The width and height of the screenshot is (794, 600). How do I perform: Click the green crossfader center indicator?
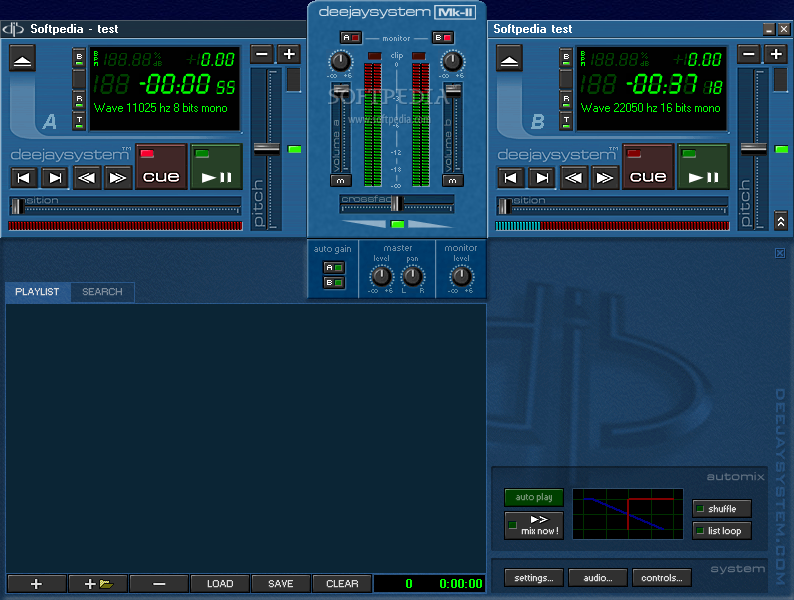tap(398, 224)
